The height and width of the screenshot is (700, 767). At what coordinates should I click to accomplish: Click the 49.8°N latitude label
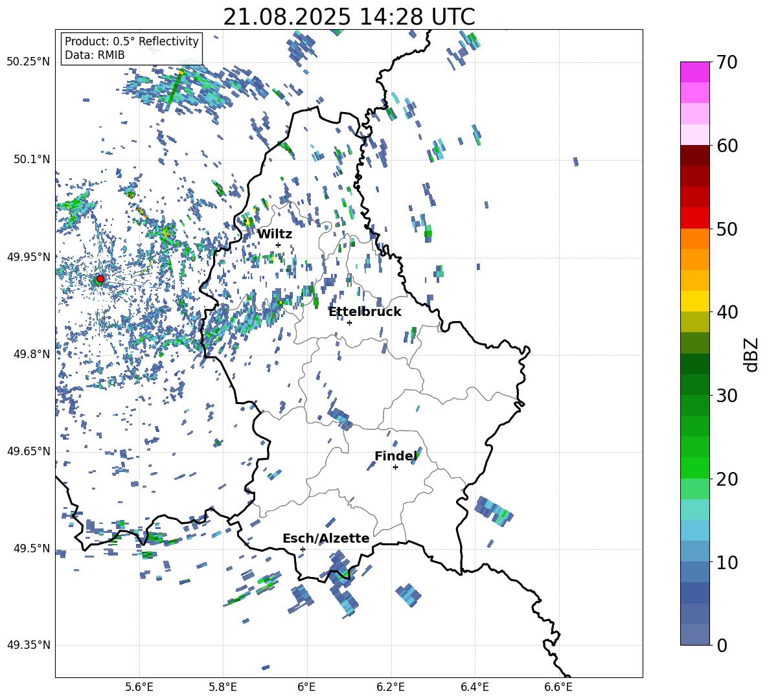click(x=32, y=354)
